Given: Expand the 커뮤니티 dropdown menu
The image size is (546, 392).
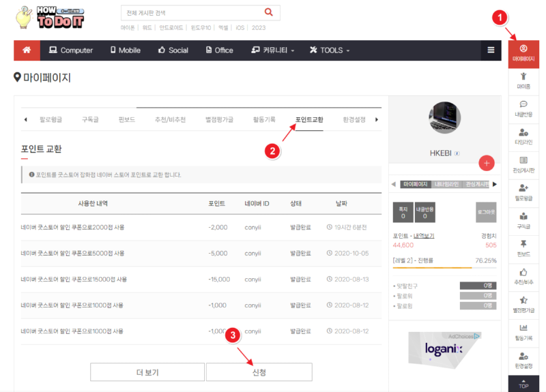Looking at the screenshot, I should click(273, 50).
